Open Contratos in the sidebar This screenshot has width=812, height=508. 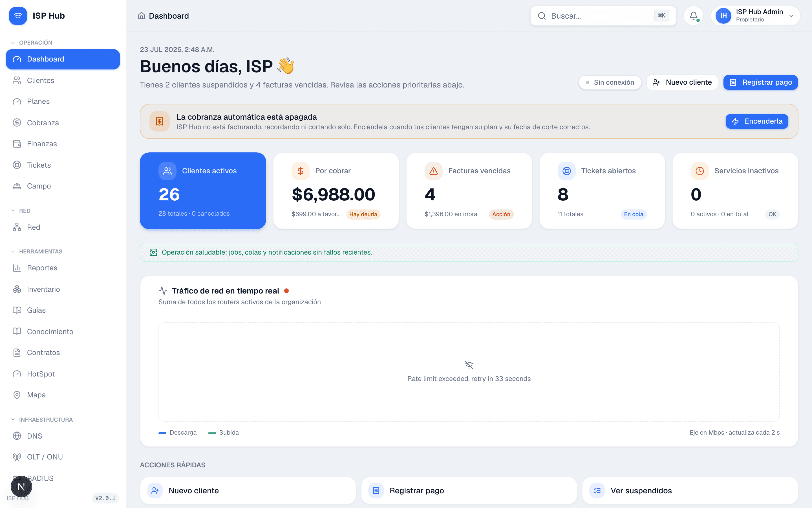[63, 352]
